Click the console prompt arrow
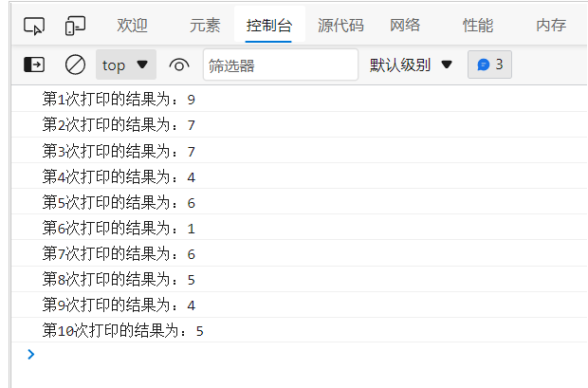This screenshot has height=388, width=588. [31, 355]
